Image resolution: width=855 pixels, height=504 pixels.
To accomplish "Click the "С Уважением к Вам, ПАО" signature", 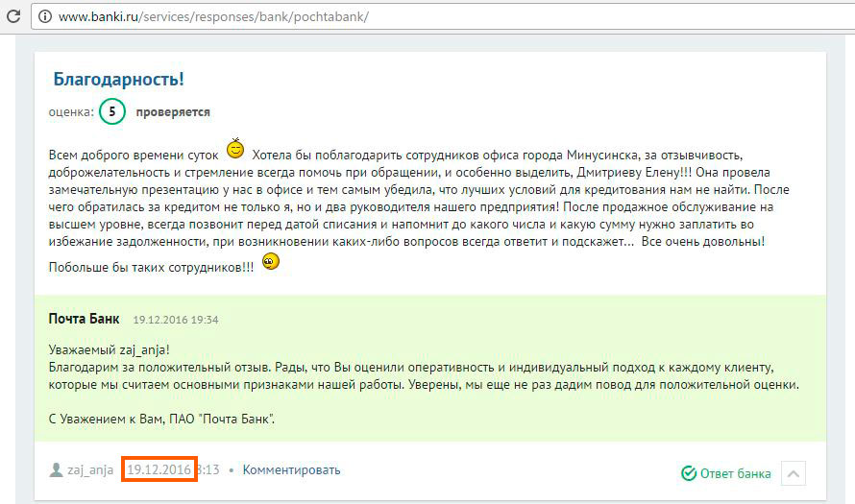I will (162, 419).
